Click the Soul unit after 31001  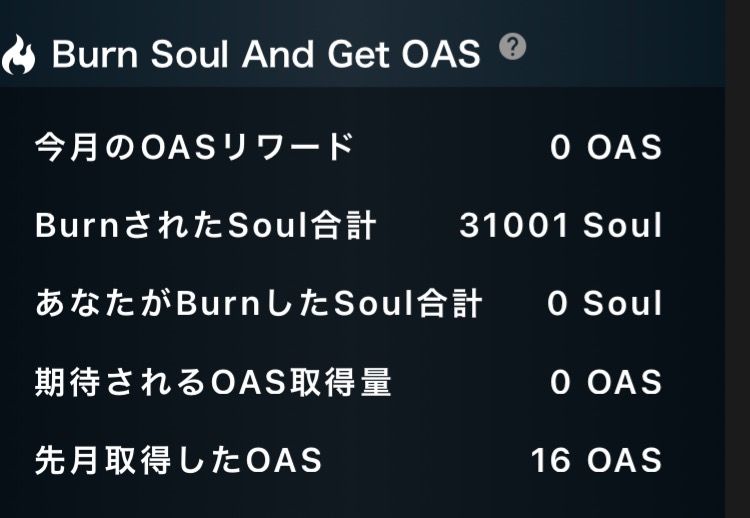click(623, 226)
